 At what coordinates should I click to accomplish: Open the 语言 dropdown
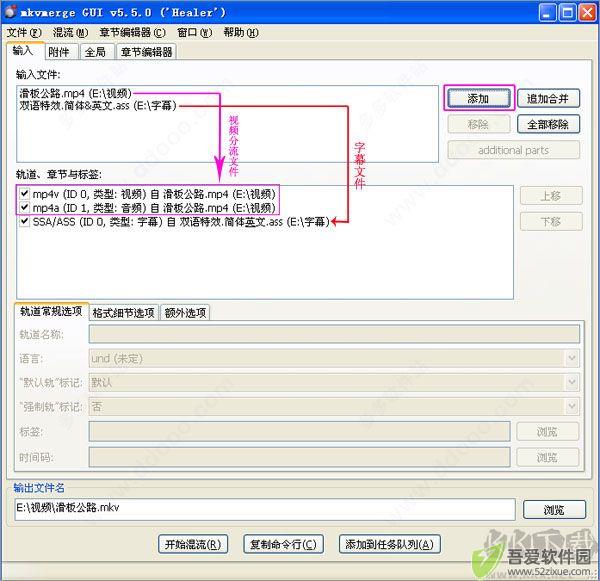pos(334,358)
